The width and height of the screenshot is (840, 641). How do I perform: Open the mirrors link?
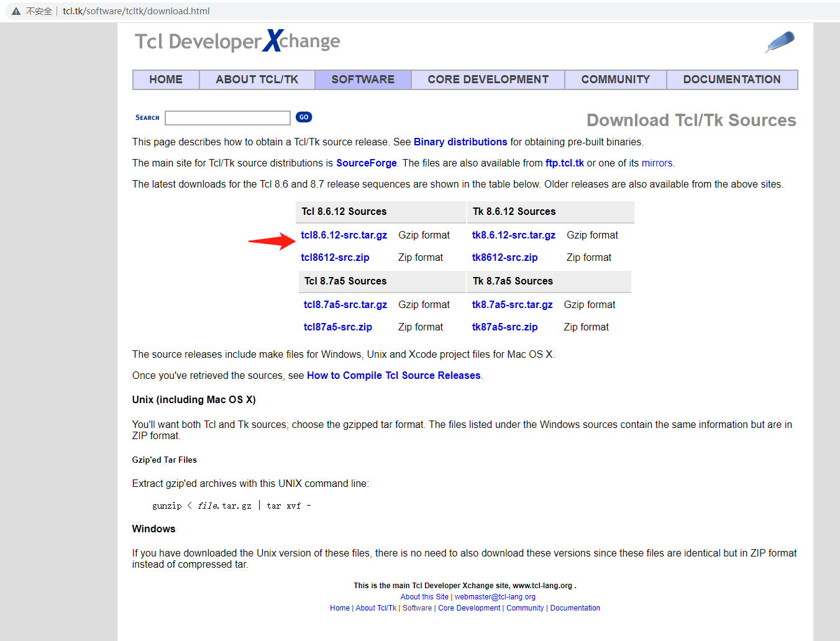(x=657, y=163)
